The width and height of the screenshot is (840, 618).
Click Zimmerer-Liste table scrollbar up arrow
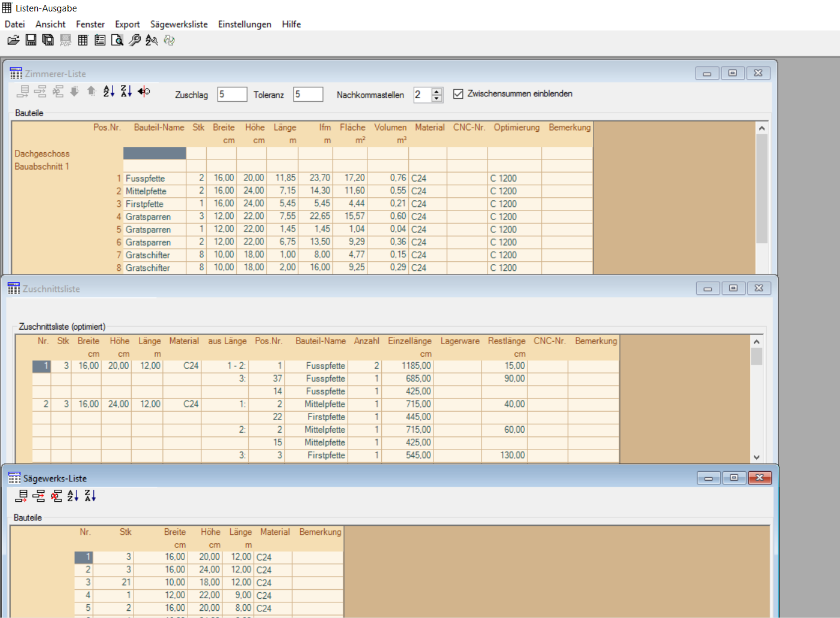coord(762,128)
